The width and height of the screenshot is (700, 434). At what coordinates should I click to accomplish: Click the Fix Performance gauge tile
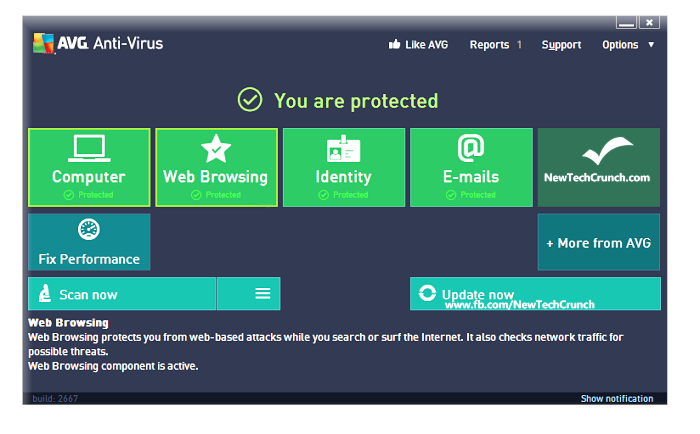pos(89,242)
